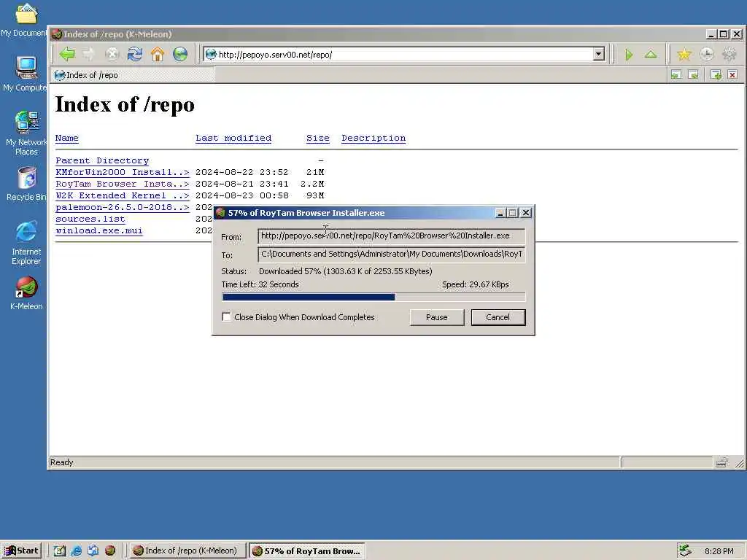The image size is (747, 560).
Task: Select the 57% of RoyTam Brow... taskbar button
Action: (x=306, y=551)
